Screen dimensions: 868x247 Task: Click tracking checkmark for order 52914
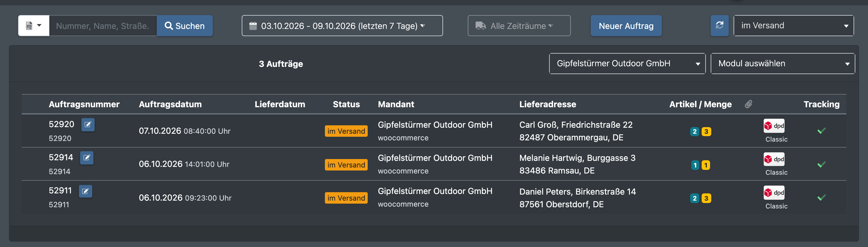coord(822,164)
